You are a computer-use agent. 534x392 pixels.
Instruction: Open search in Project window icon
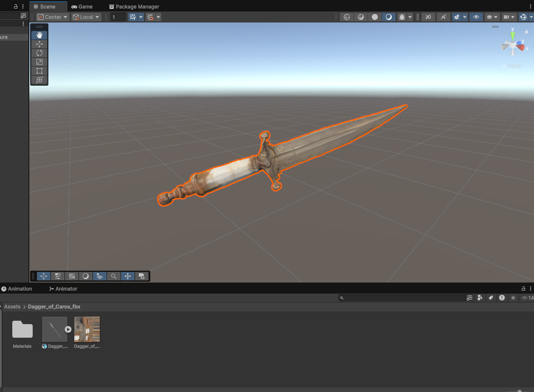(469, 298)
